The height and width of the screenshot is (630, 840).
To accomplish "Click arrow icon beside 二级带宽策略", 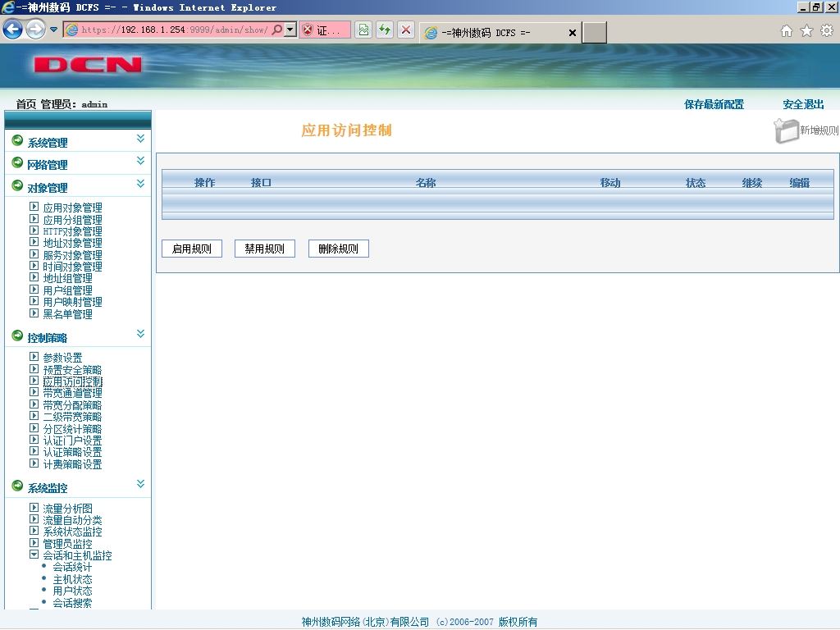I will (34, 416).
